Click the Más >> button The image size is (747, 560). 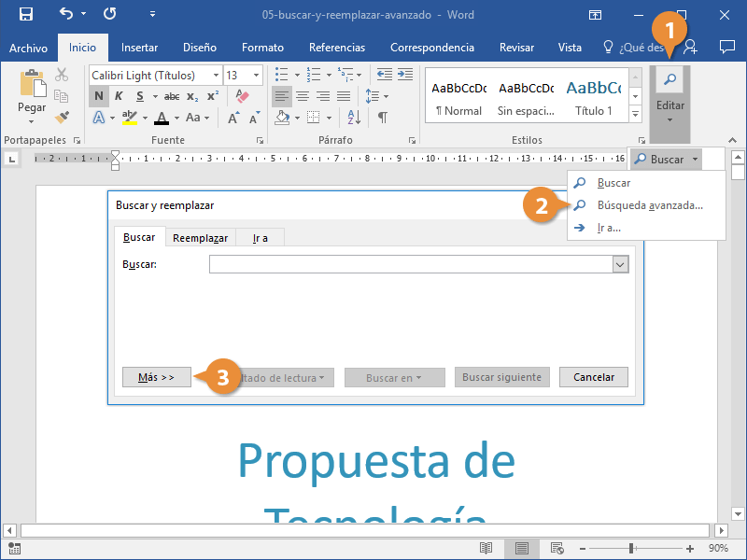tap(156, 377)
